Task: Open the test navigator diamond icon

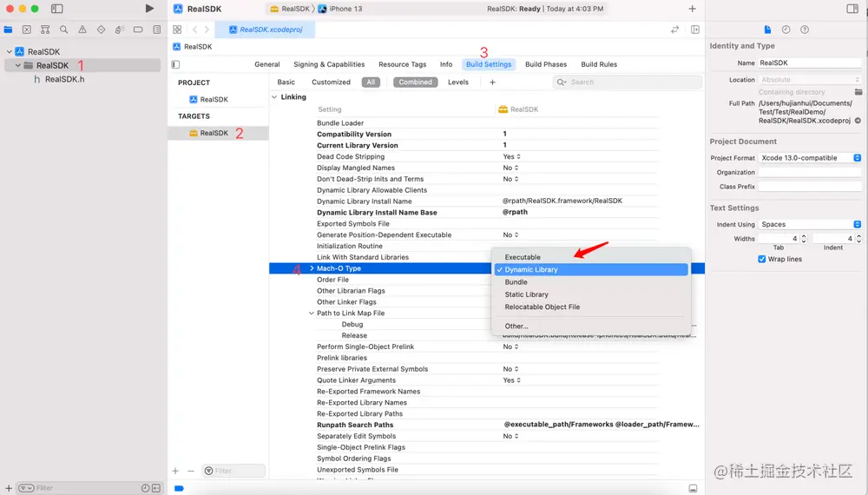Action: pos(101,30)
